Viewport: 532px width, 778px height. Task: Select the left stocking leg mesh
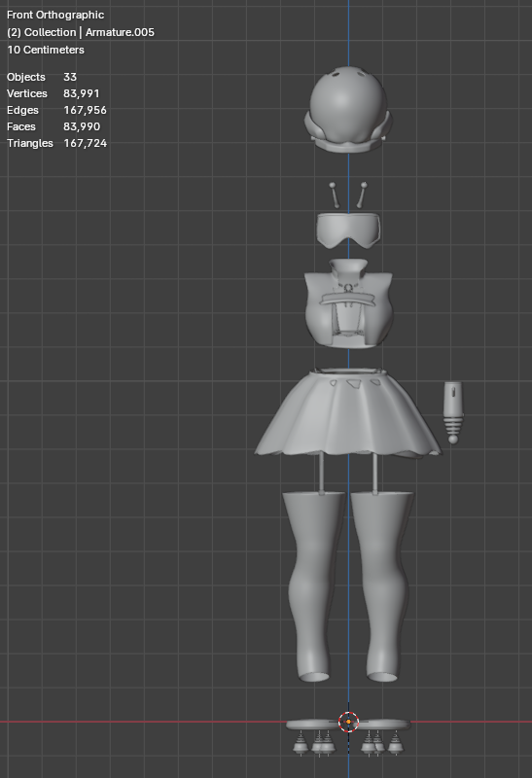[312, 585]
